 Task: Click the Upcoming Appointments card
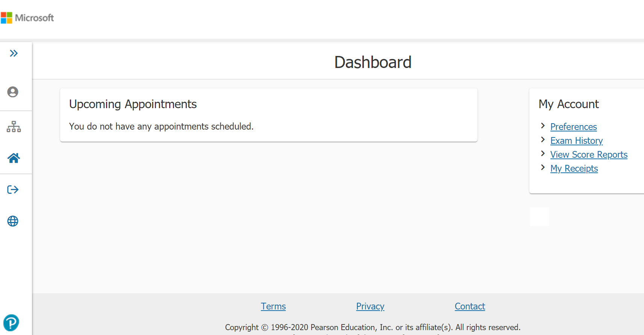click(x=269, y=115)
